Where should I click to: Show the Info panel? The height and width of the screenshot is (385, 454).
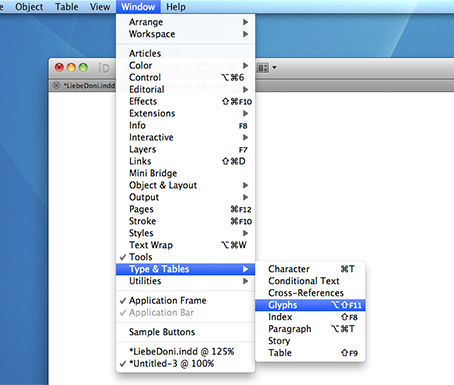tap(185, 125)
